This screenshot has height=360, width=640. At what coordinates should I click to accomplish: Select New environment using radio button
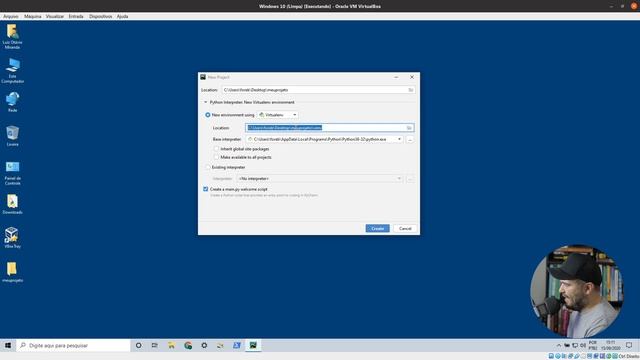[208, 115]
